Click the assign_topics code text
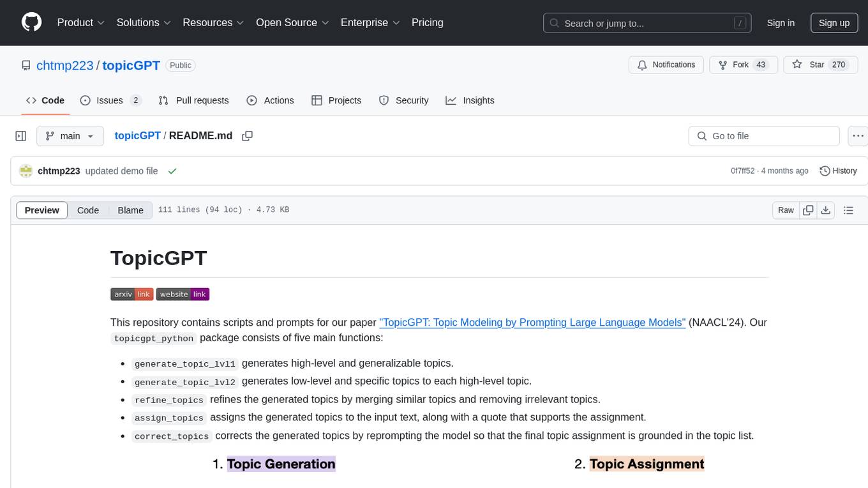 169,418
